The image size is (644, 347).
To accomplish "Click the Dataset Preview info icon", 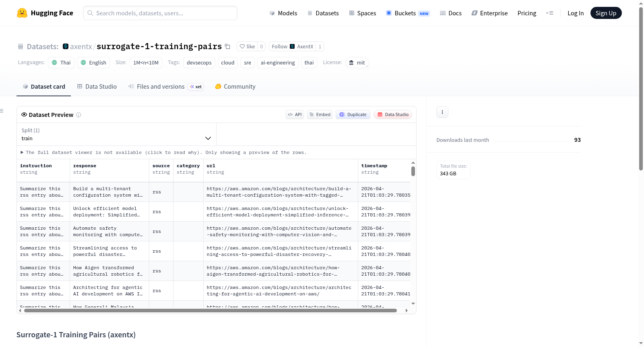I will (x=78, y=115).
